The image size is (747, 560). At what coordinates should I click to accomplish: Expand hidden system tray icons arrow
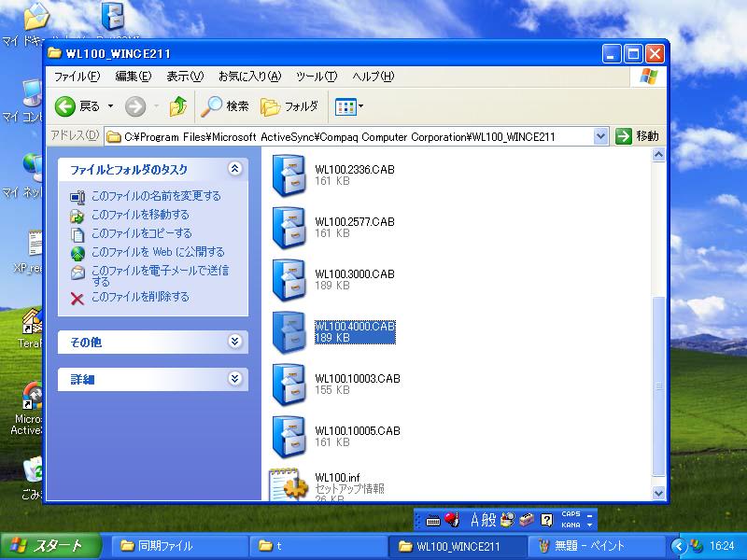679,546
